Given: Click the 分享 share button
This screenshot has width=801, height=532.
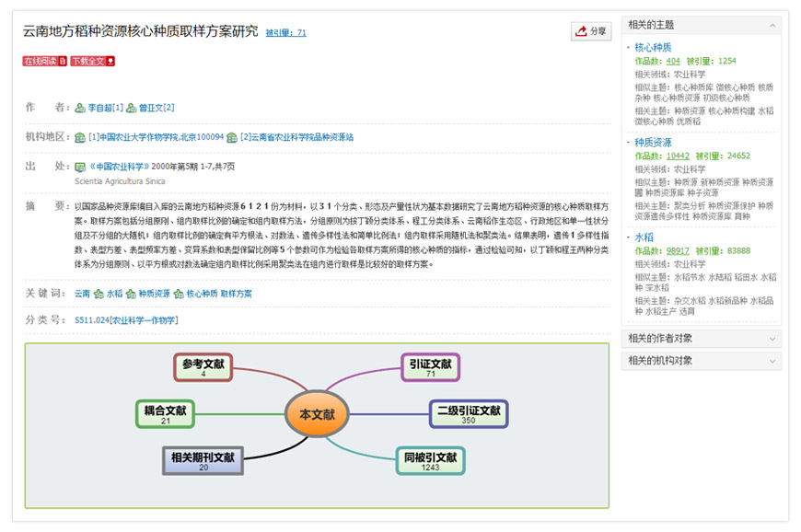Looking at the screenshot, I should tap(590, 31).
